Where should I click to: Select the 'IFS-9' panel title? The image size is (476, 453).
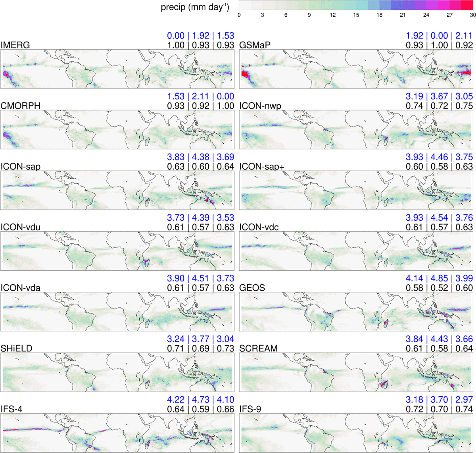pos(251,410)
